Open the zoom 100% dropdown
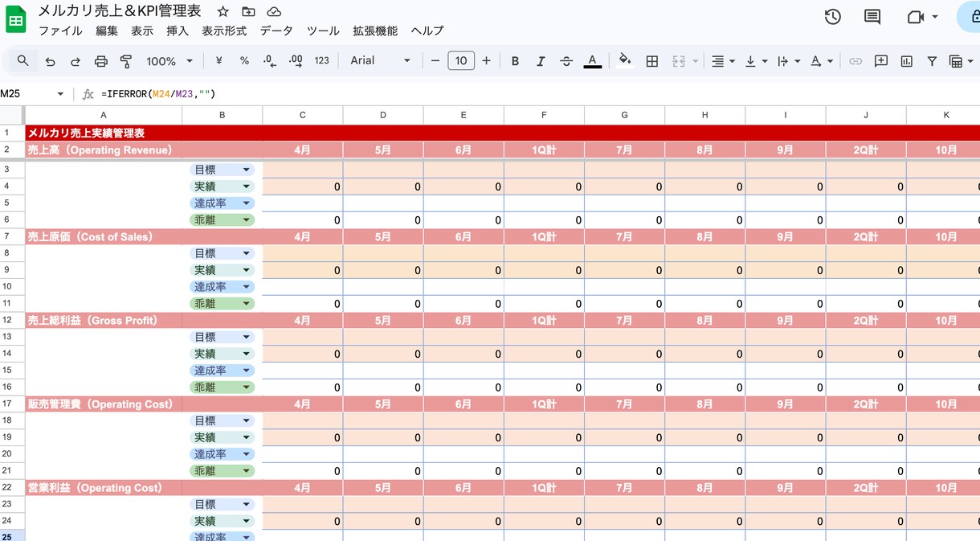The image size is (980, 541). (x=169, y=61)
